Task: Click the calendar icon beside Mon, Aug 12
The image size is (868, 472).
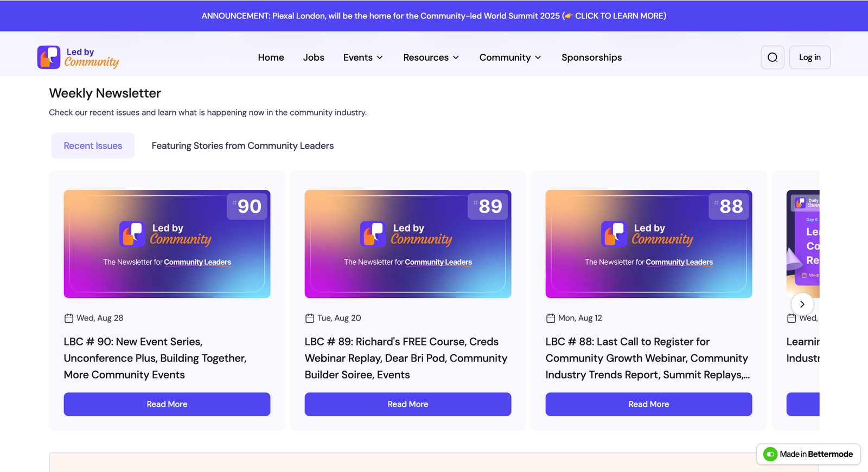Action: (x=551, y=318)
